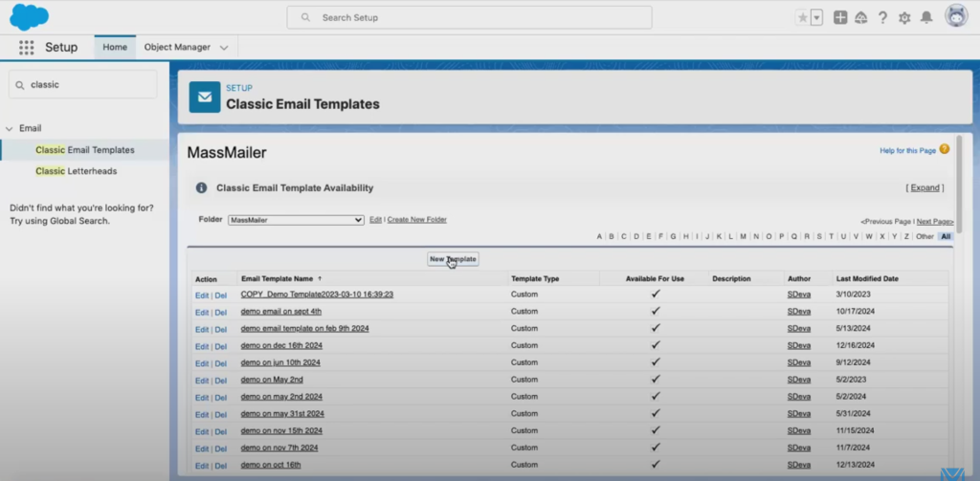The width and height of the screenshot is (980, 481).
Task: Open the user profile avatar
Action: (956, 17)
